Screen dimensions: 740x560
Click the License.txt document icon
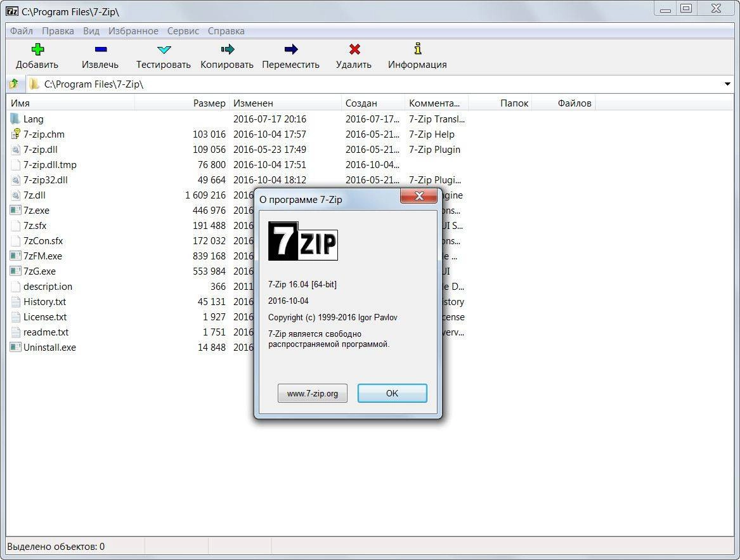click(x=15, y=317)
